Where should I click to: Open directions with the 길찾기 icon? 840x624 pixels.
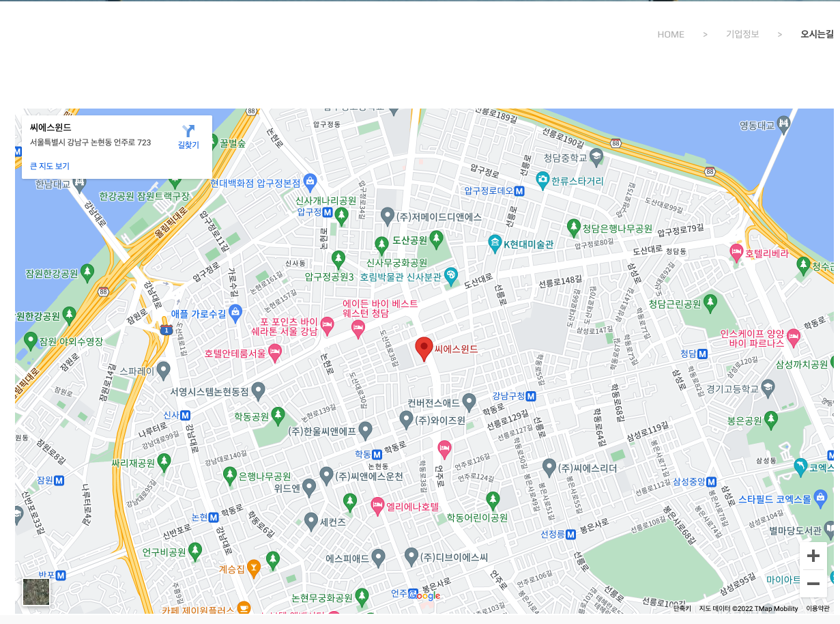[x=188, y=131]
